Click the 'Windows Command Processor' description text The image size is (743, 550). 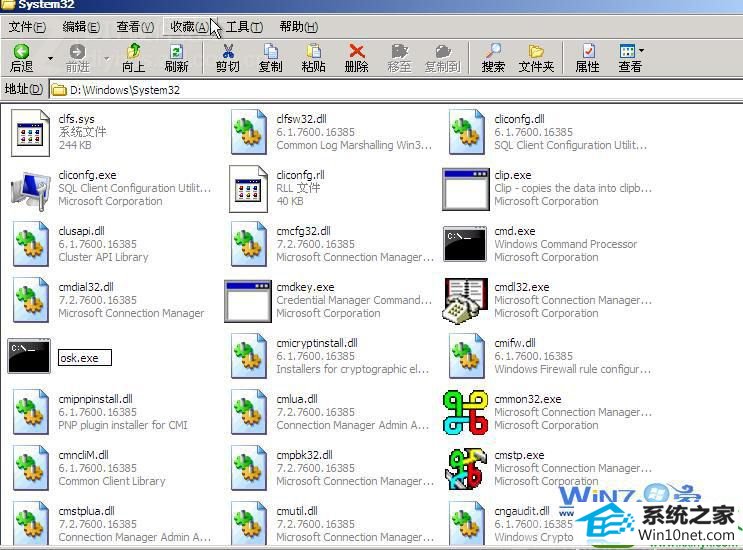[565, 244]
